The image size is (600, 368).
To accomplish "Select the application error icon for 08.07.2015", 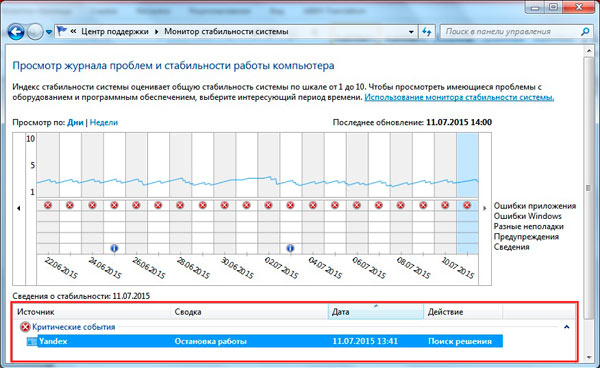I will click(x=401, y=205).
